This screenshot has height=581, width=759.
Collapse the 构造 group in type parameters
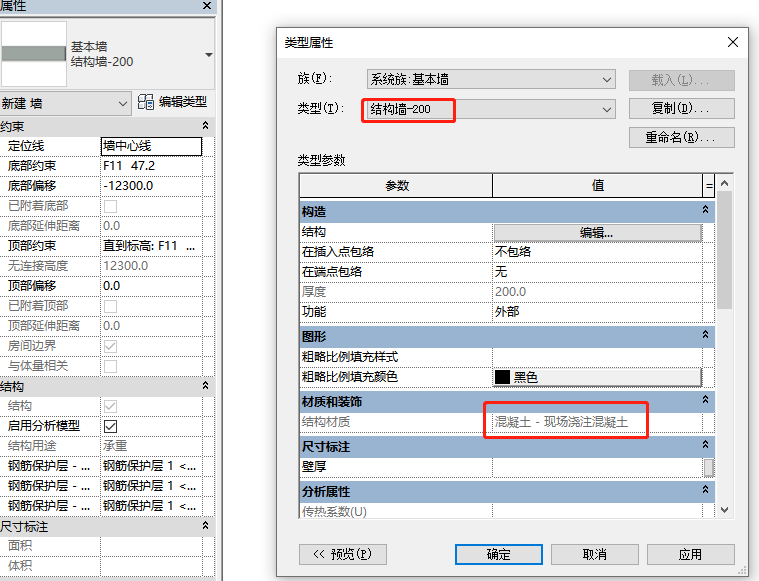(705, 210)
